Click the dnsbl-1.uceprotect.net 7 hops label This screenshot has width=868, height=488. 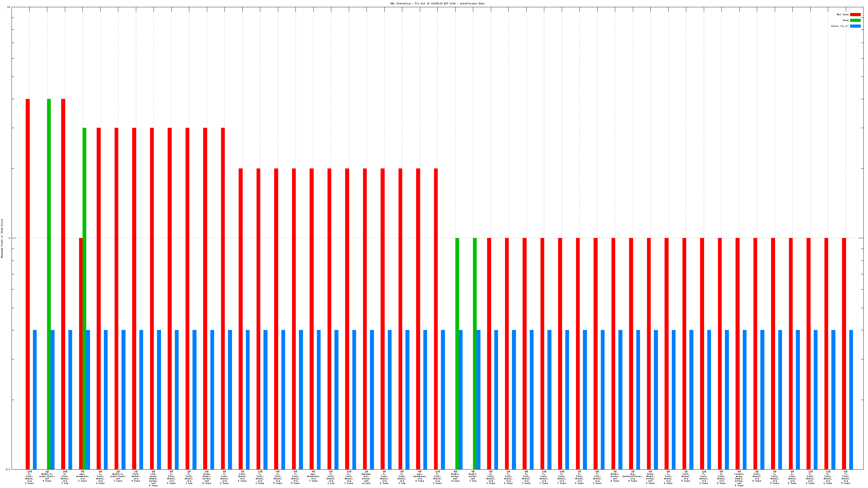118,476
